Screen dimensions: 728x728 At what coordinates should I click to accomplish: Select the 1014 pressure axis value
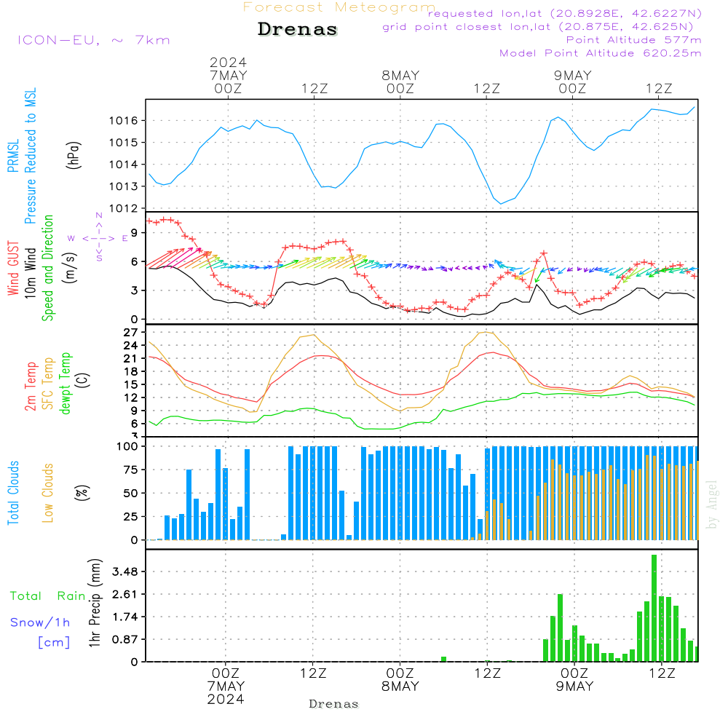point(124,165)
